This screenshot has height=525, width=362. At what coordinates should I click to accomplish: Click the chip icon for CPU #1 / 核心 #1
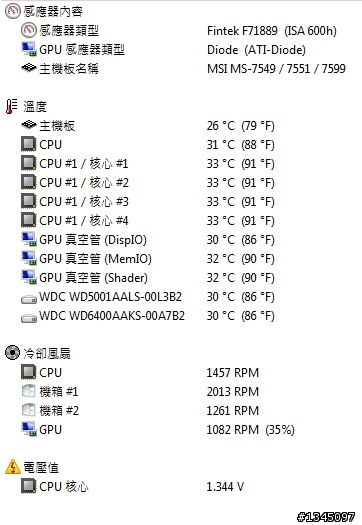pyautogui.click(x=28, y=163)
